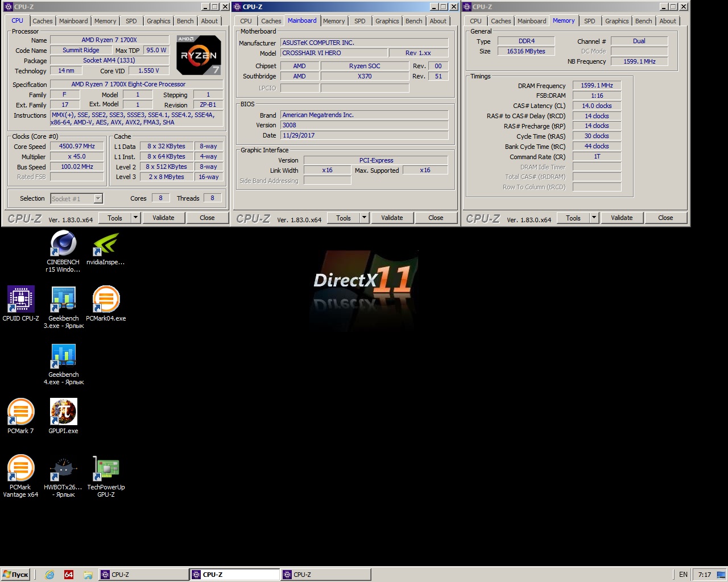Click Validate in the CPU window
The image size is (728, 582).
point(163,218)
